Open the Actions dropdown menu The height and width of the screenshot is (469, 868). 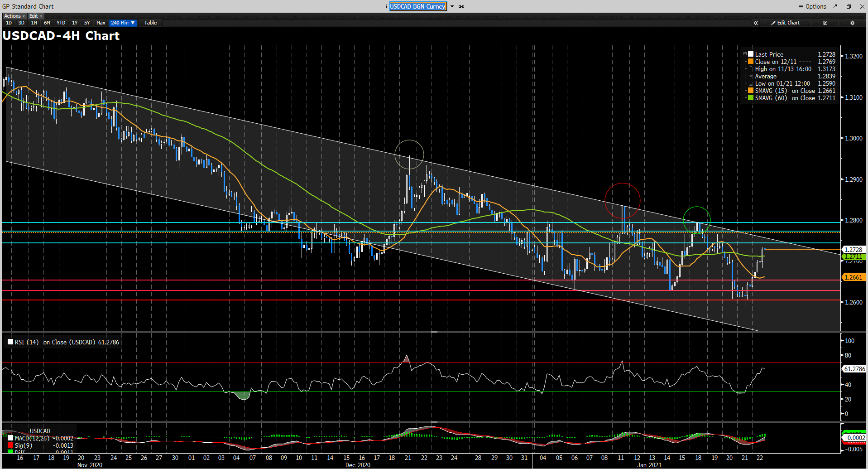14,16
